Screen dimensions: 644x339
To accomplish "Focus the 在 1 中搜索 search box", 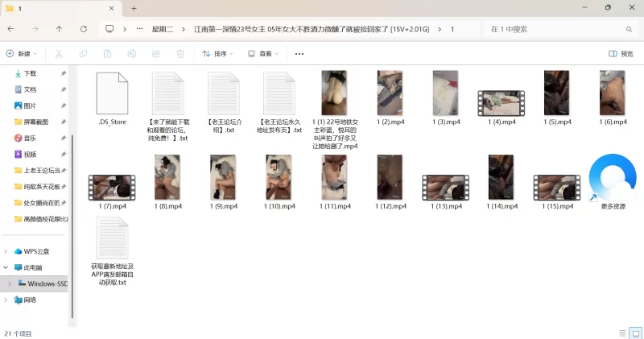I will point(561,29).
